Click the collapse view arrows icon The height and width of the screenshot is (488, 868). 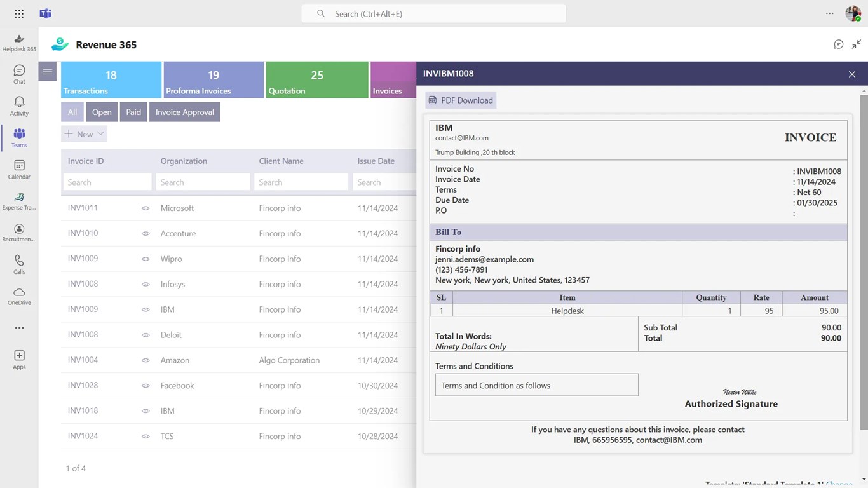tap(857, 44)
